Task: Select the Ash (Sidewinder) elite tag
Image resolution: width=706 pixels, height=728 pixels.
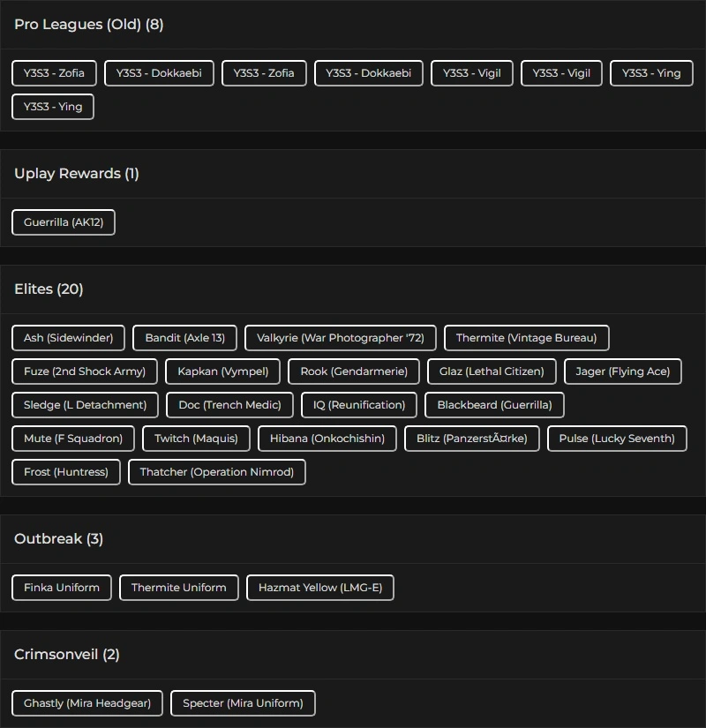Action: [69, 338]
